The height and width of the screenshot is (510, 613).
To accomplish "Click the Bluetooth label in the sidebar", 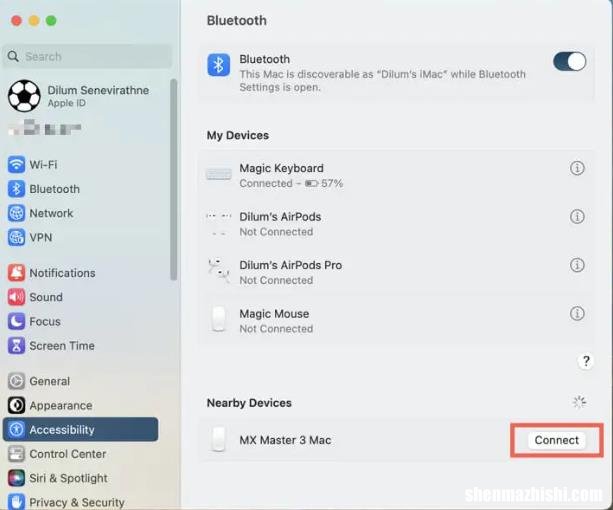I will [x=54, y=189].
